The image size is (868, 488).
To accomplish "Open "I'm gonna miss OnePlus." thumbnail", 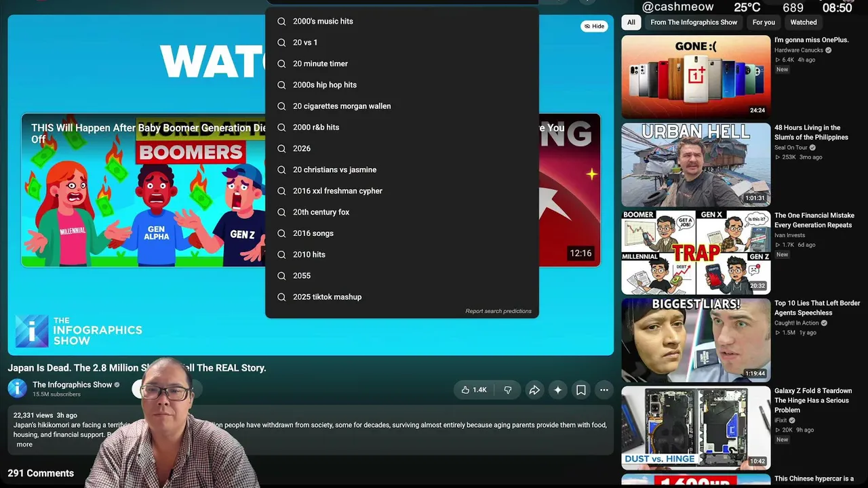I will click(x=696, y=77).
